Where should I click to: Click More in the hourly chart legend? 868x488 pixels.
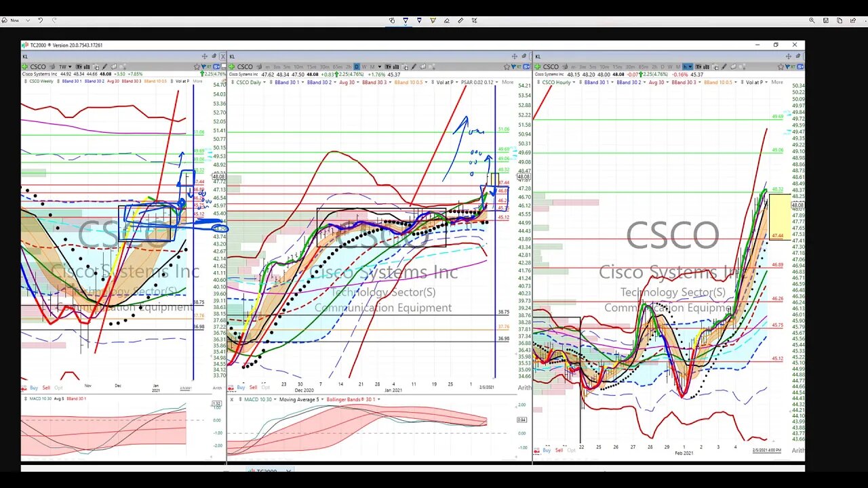click(x=777, y=82)
